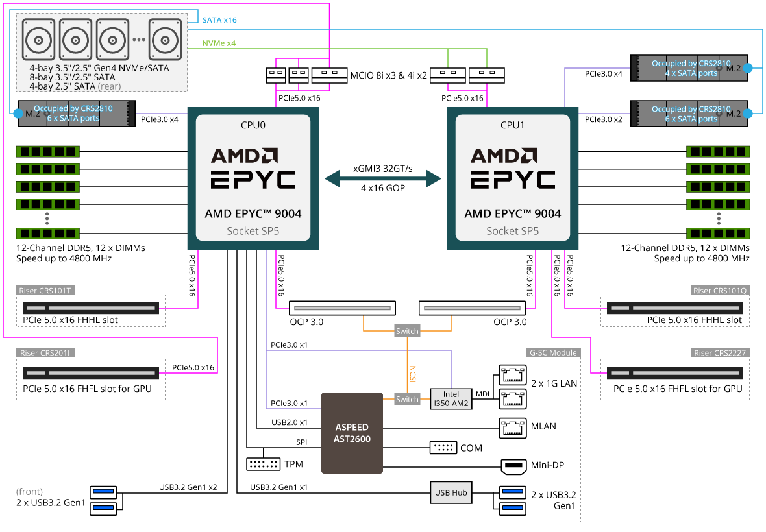Click the lower front USB3.2 Gen1 port
The height and width of the screenshot is (532, 766).
pos(104,508)
